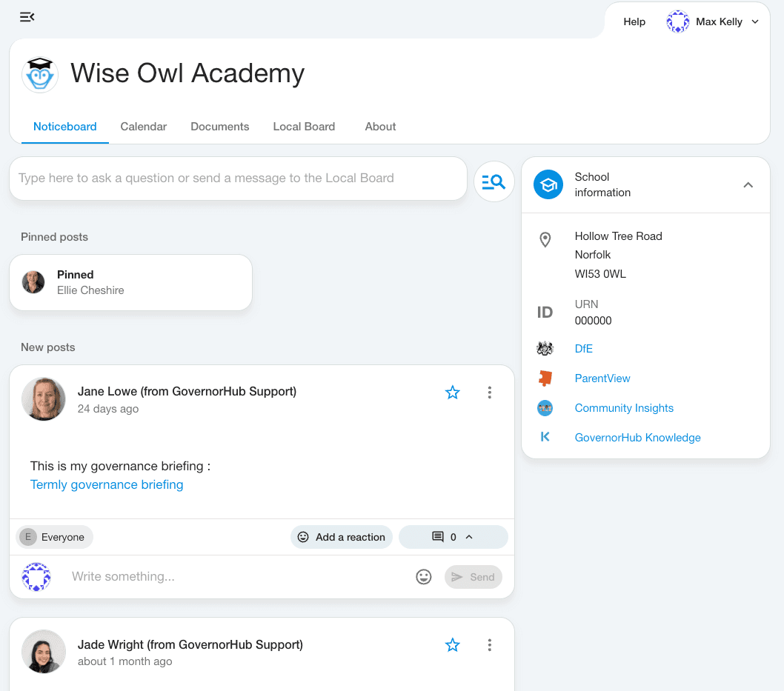
Task: Open the Add a reaction picker
Action: 342,537
